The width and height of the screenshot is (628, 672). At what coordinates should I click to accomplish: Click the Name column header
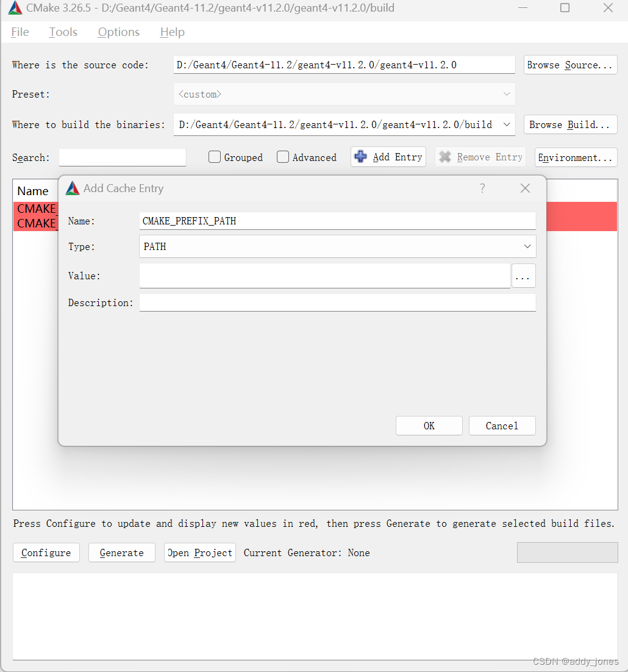(33, 191)
